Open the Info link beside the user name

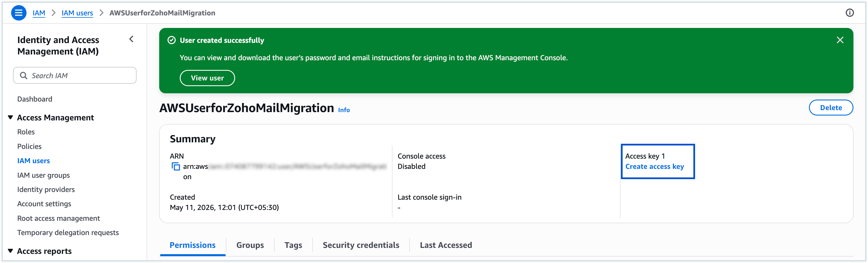pyautogui.click(x=344, y=110)
